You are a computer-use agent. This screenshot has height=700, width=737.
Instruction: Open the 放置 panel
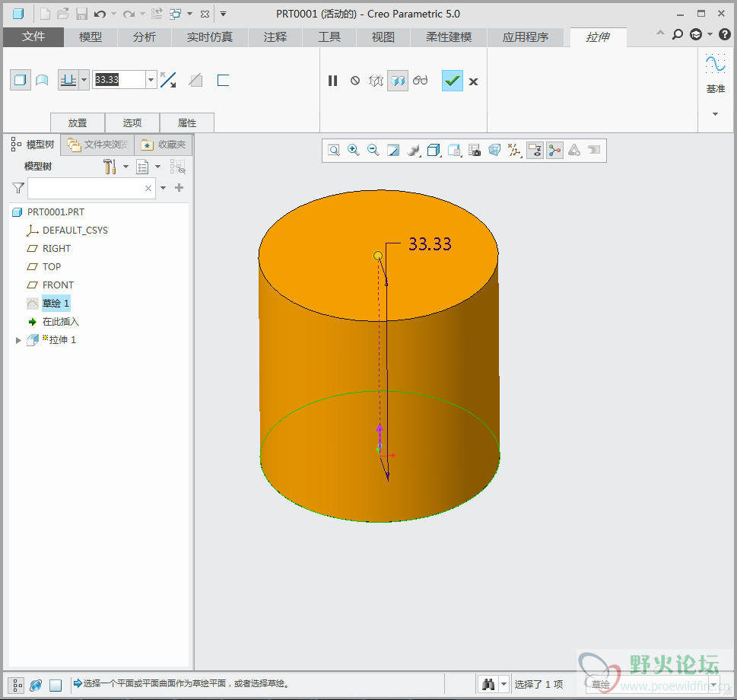[x=78, y=123]
